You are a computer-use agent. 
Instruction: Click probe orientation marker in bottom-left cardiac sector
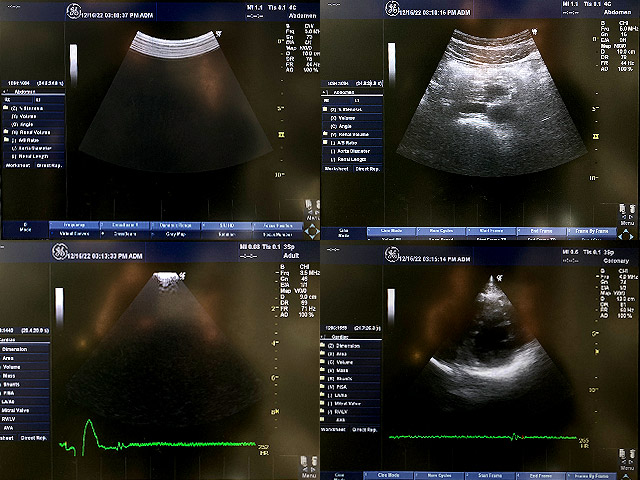coord(182,276)
